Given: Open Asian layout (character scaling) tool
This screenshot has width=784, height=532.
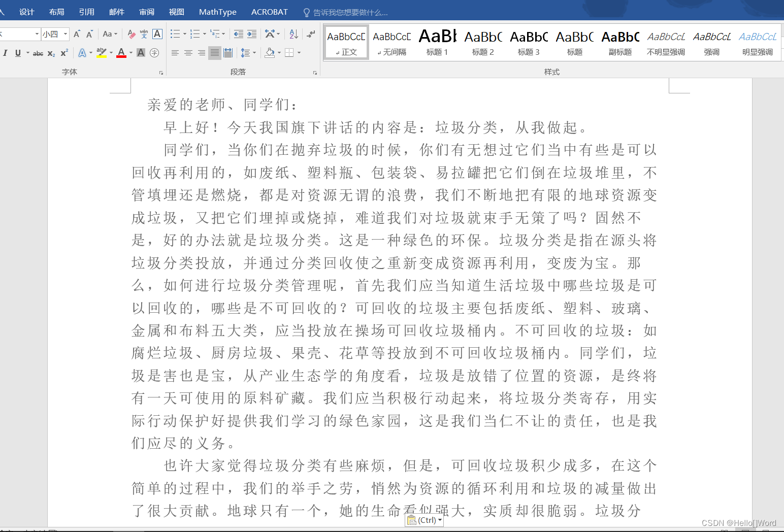Looking at the screenshot, I should [x=272, y=34].
